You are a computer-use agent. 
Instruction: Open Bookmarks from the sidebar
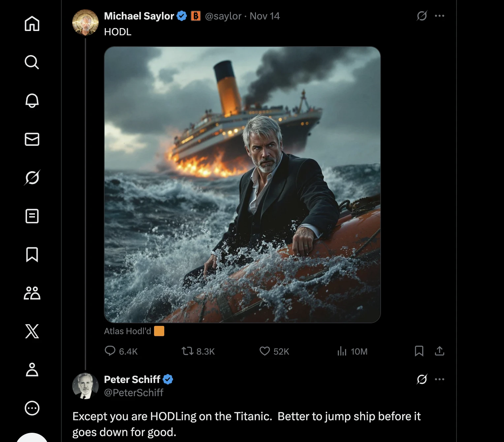tap(32, 255)
